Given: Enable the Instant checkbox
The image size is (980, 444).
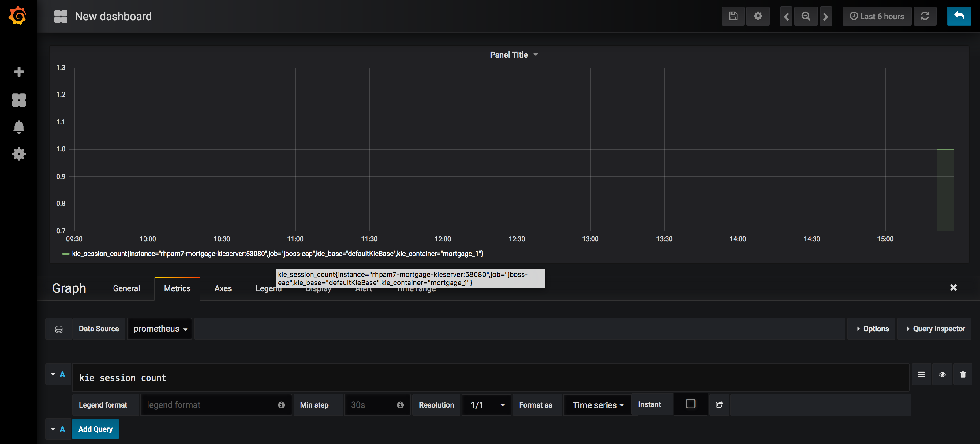Looking at the screenshot, I should click(690, 404).
